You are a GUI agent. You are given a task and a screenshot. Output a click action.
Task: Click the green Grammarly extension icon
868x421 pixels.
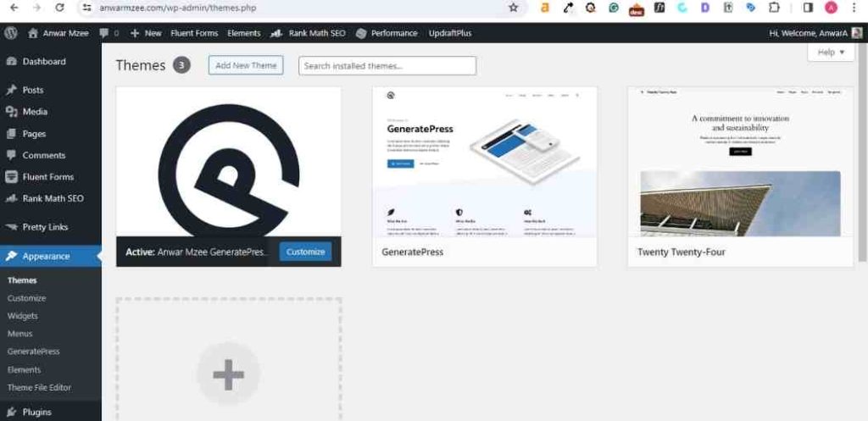pyautogui.click(x=614, y=8)
